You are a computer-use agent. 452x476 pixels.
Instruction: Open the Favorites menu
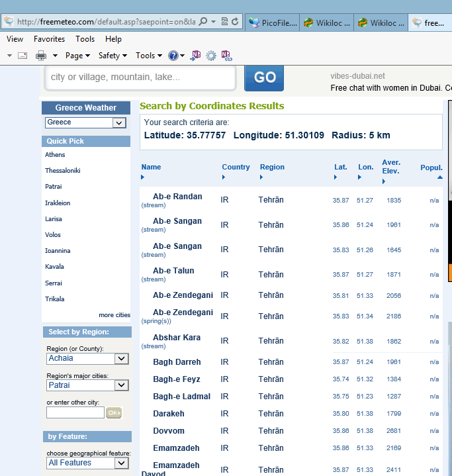[x=50, y=39]
